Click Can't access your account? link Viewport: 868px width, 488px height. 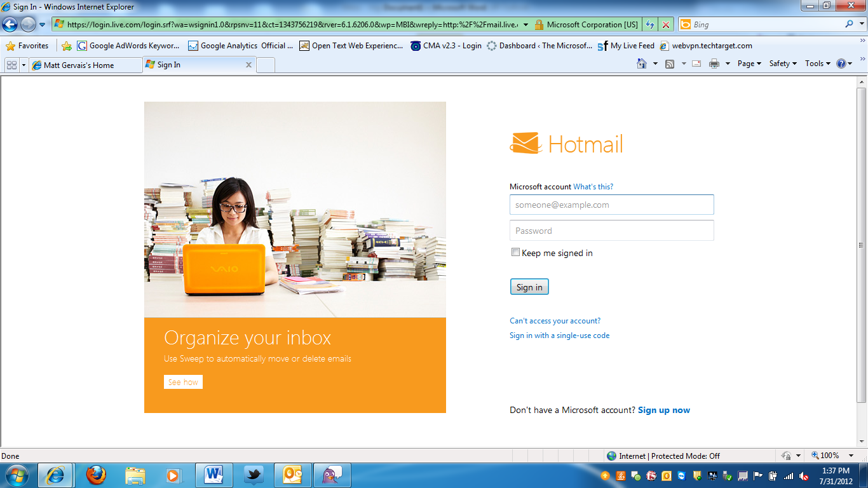click(555, 321)
